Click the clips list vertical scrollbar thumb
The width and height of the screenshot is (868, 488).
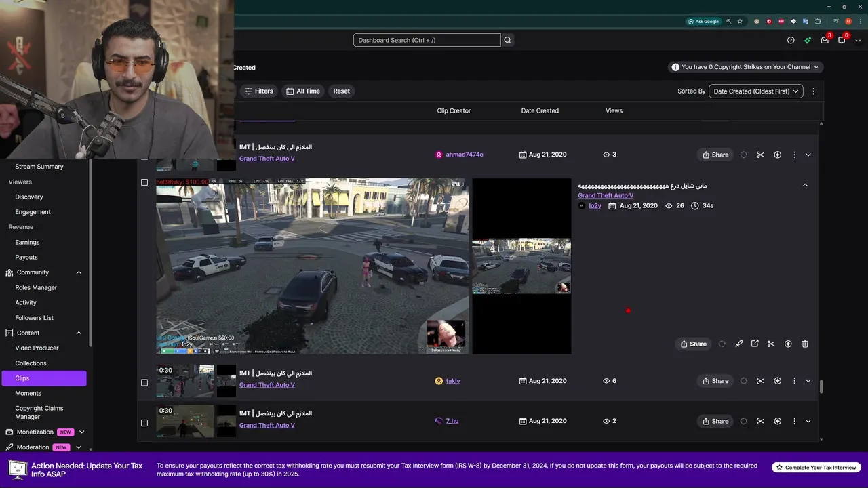tap(821, 386)
